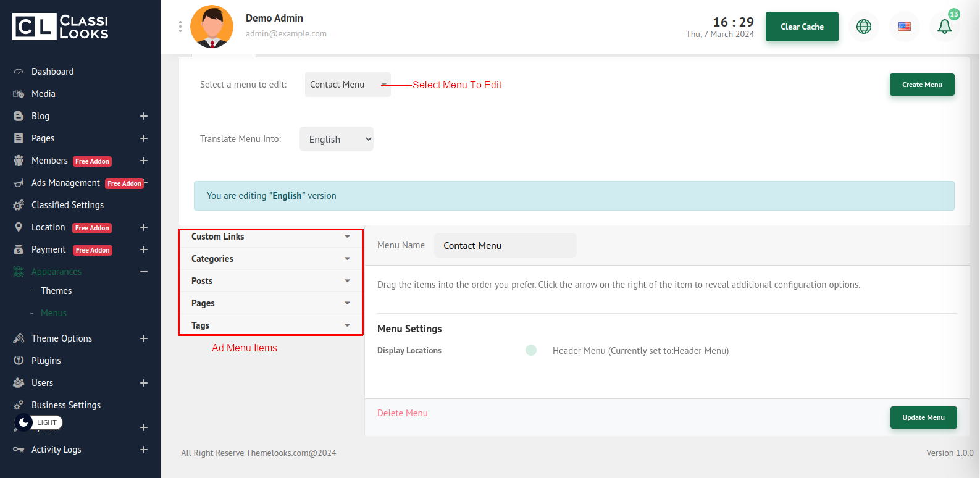Click the notification bell icon
The width and height of the screenshot is (980, 478).
pos(944,27)
